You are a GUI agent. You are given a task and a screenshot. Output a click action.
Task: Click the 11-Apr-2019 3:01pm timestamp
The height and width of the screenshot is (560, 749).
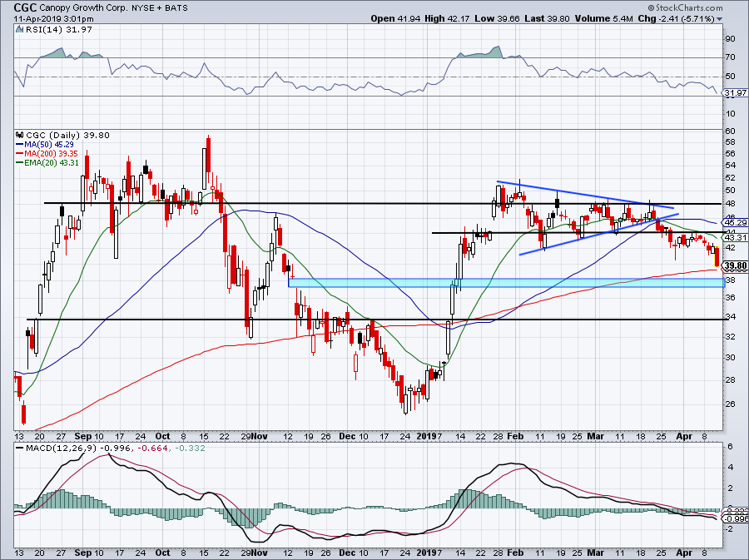pyautogui.click(x=53, y=19)
